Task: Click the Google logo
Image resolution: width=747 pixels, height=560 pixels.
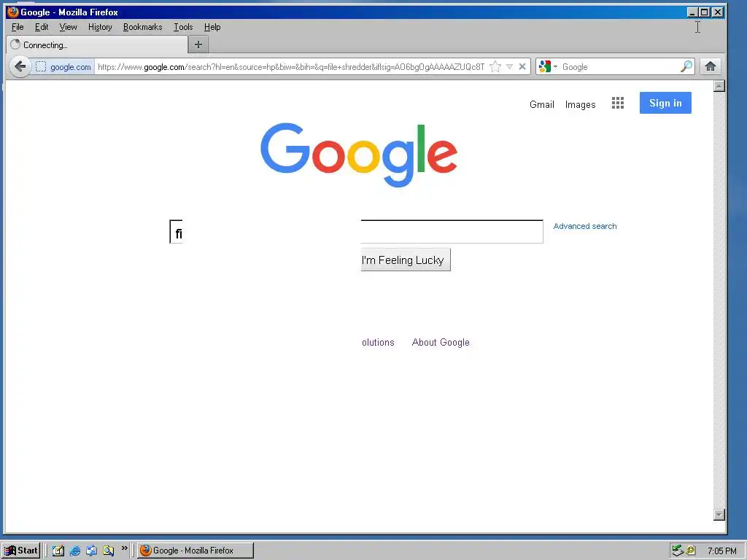Action: [x=359, y=155]
